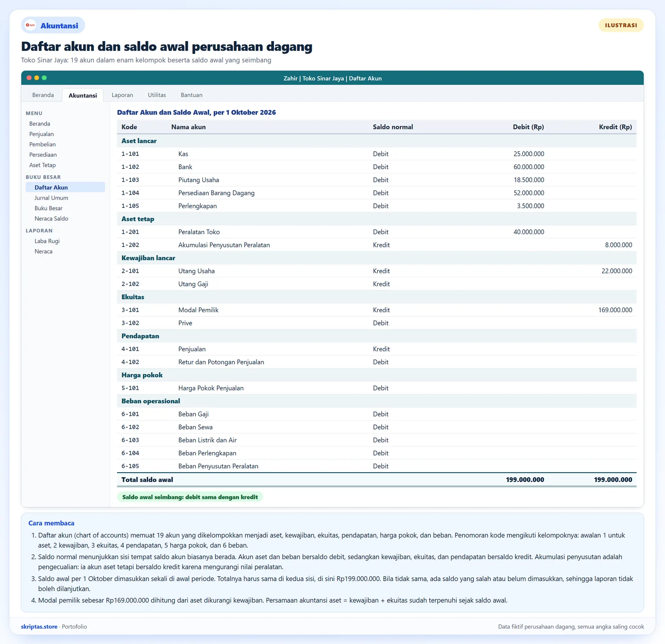Image resolution: width=665 pixels, height=644 pixels.
Task: Open Jurnal Umum in the sidebar
Action: coord(51,198)
